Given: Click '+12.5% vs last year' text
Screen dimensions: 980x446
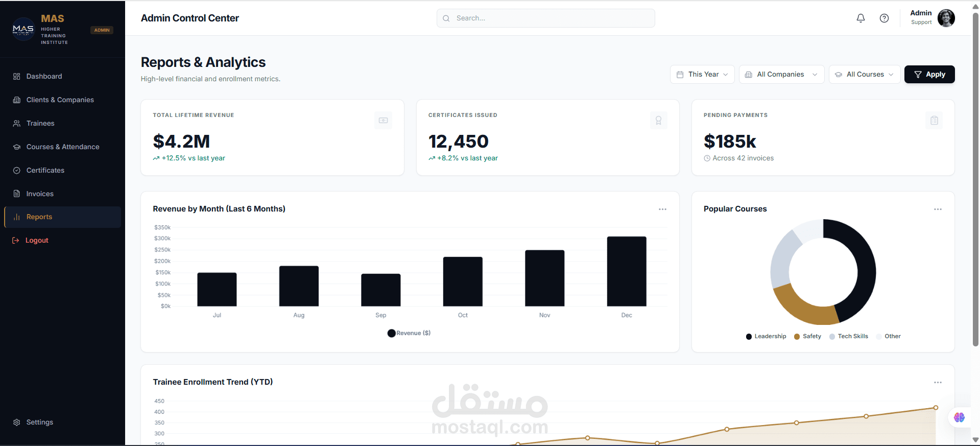Looking at the screenshot, I should pyautogui.click(x=193, y=158).
